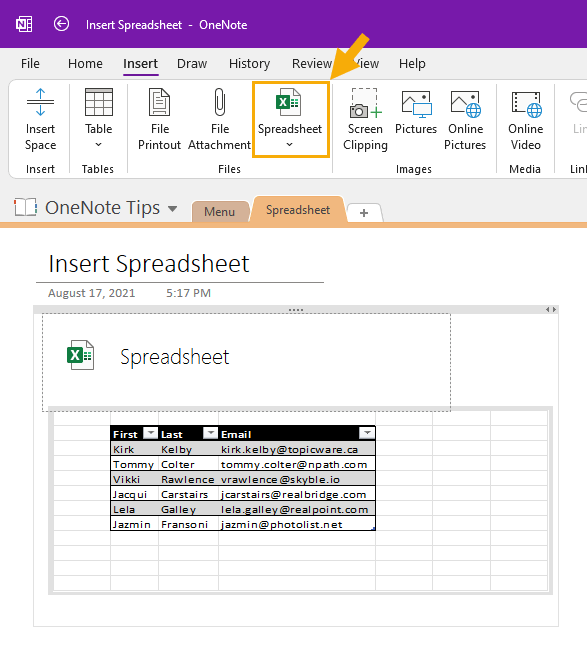Click the Email header cell
The width and height of the screenshot is (587, 654).
pos(297,433)
